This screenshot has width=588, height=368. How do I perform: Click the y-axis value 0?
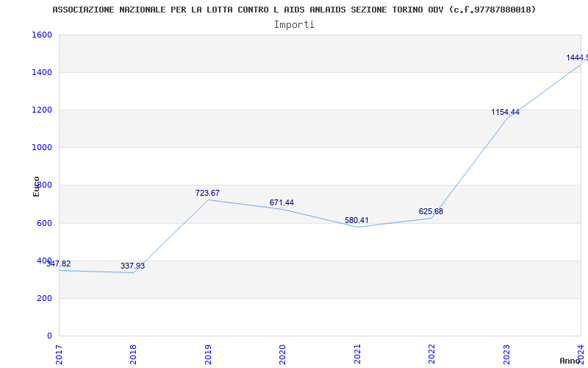tap(49, 336)
